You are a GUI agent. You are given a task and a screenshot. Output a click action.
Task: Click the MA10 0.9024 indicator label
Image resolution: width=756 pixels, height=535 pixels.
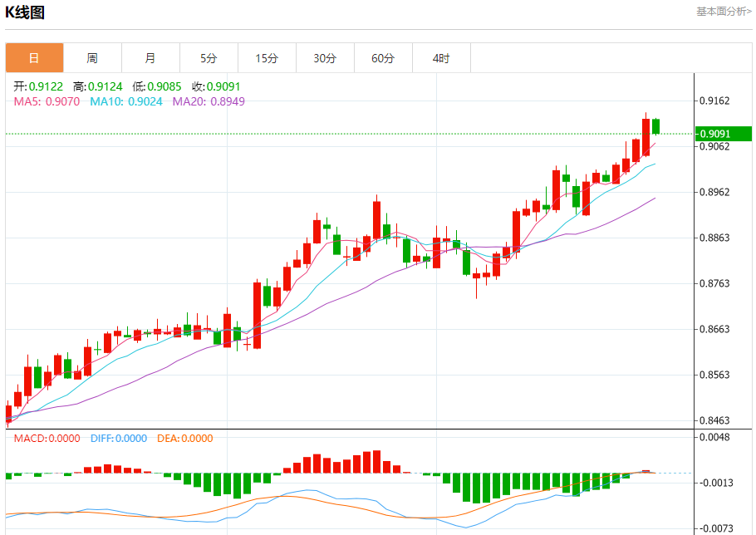click(126, 101)
